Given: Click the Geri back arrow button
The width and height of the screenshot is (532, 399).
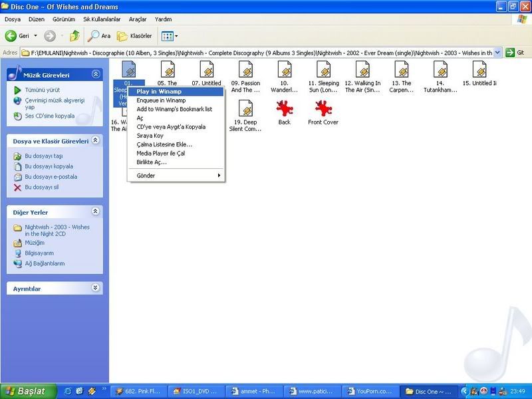Looking at the screenshot, I should point(17,36).
